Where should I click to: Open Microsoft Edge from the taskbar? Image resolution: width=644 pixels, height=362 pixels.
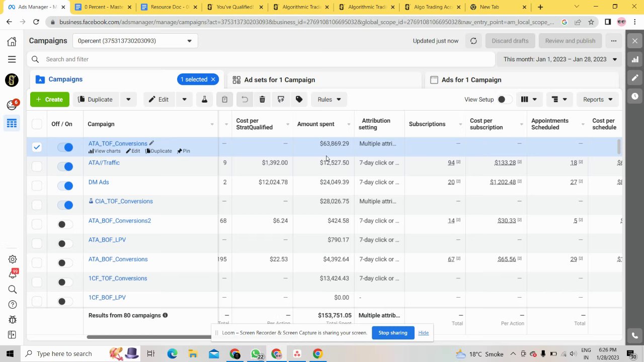(x=172, y=354)
